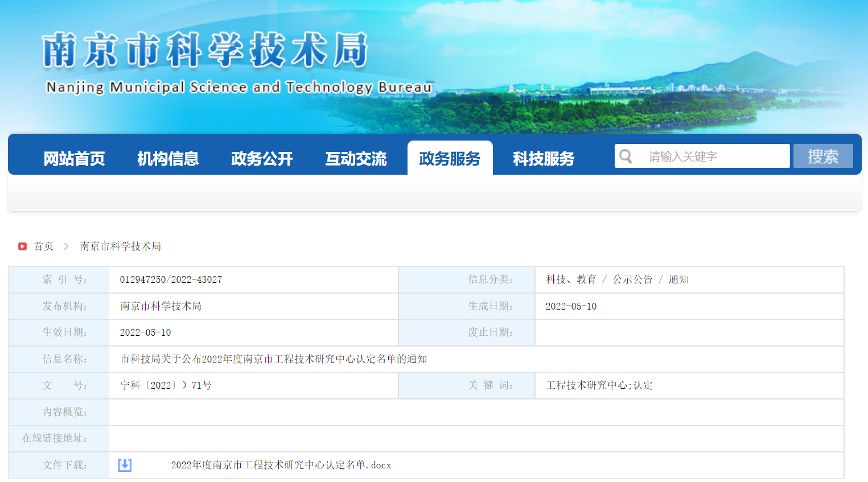Screen dimensions: 868x482
Task: Open the 首页 breadcrumb link
Action: tap(44, 246)
